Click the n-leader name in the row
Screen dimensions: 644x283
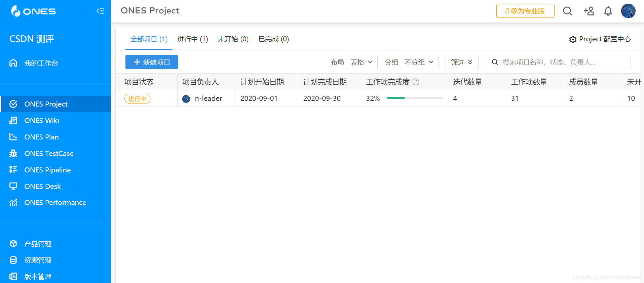tap(209, 98)
